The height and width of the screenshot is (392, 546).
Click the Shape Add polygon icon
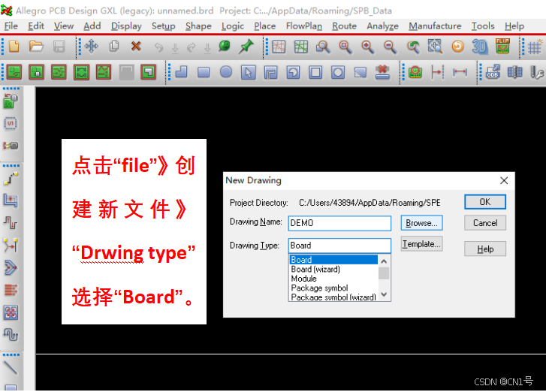pos(182,72)
